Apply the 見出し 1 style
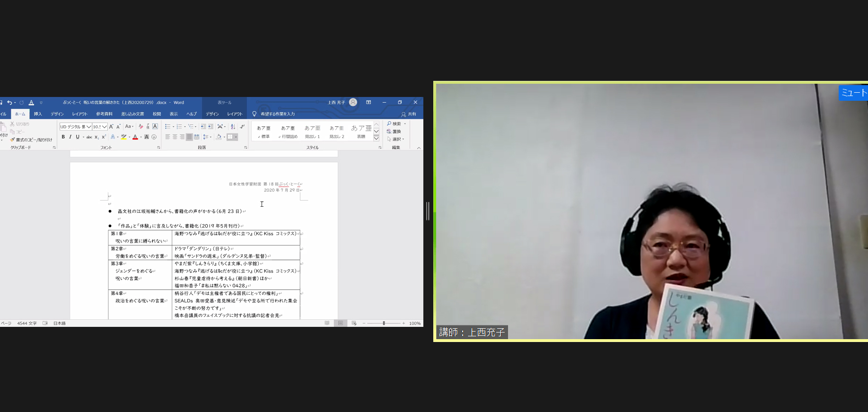 [x=312, y=131]
